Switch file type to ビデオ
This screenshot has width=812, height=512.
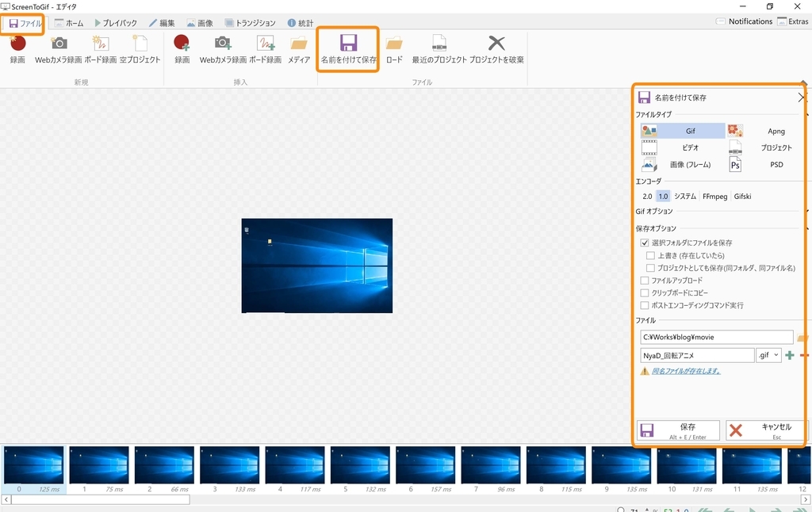pos(690,147)
